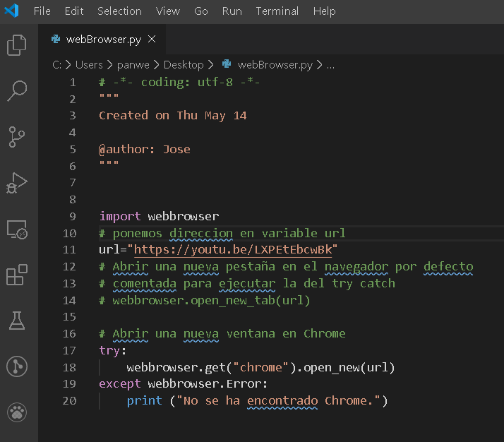This screenshot has height=442, width=504.
Task: Open the Remote Explorer monitor icon
Action: [17, 229]
